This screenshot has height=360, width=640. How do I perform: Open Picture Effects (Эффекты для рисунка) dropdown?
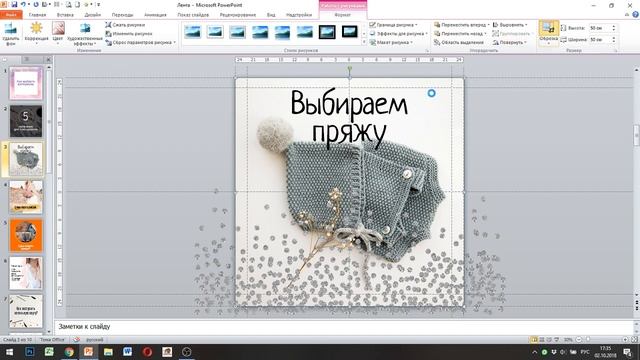pos(399,33)
